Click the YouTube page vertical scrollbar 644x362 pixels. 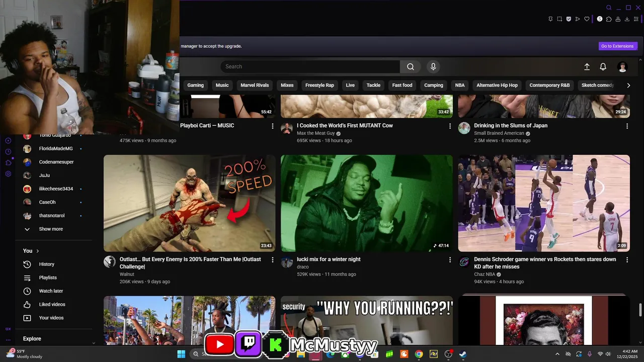click(x=640, y=310)
